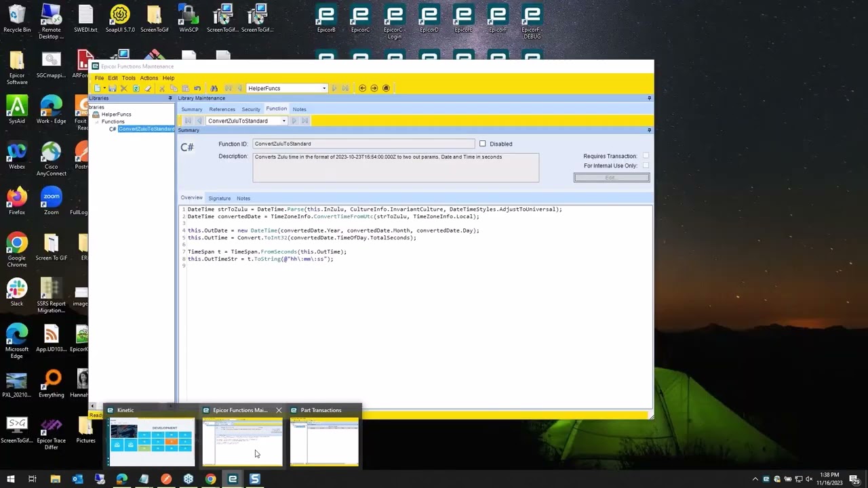
Task: Show hidden system tray icons chevron
Action: point(755,479)
